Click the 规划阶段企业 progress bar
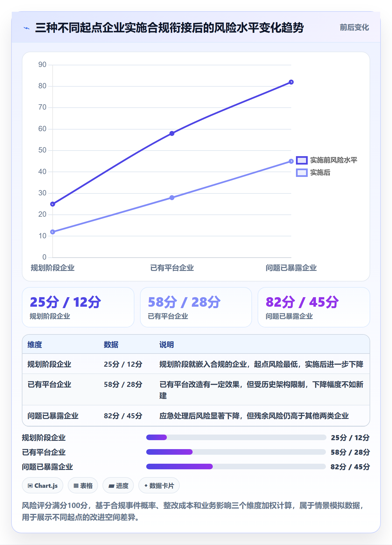 (x=236, y=437)
